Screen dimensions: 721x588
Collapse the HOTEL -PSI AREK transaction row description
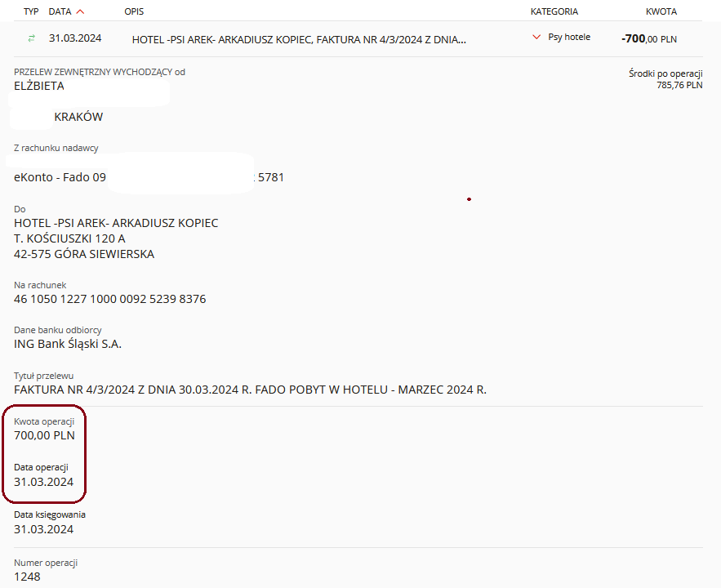point(299,38)
